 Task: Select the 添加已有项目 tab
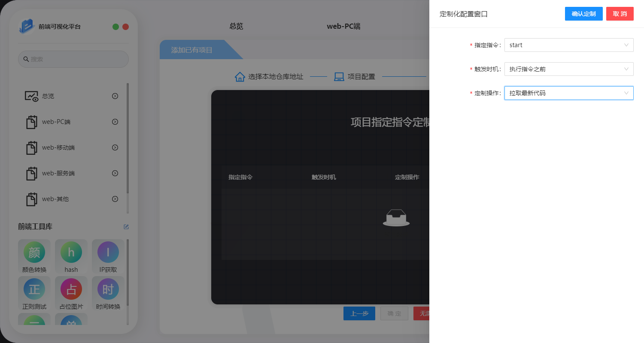pos(192,50)
